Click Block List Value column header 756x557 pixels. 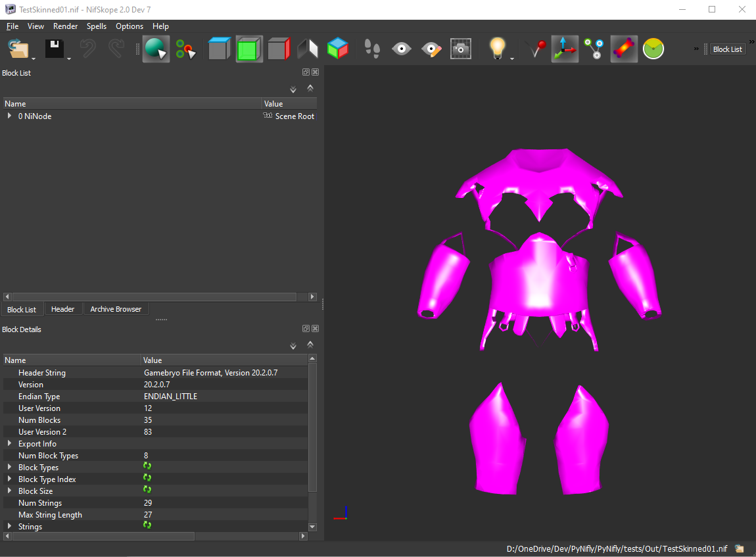tap(289, 104)
